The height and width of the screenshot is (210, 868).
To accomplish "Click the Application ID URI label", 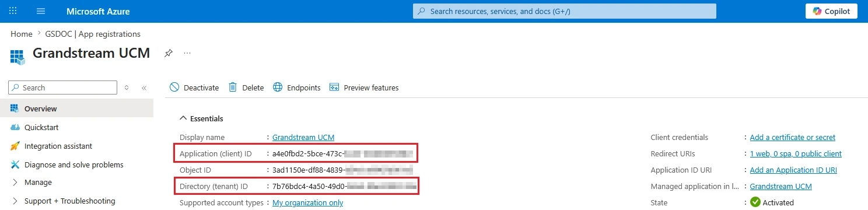I will click(x=681, y=170).
